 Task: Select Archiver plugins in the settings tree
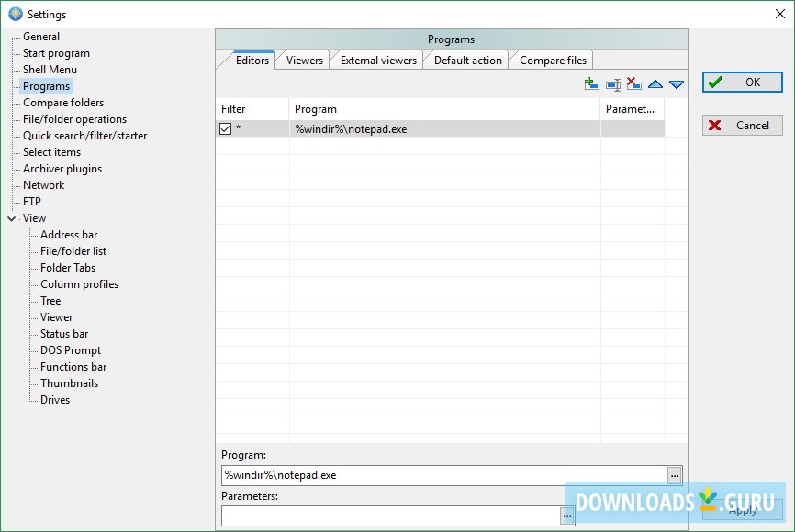click(63, 168)
